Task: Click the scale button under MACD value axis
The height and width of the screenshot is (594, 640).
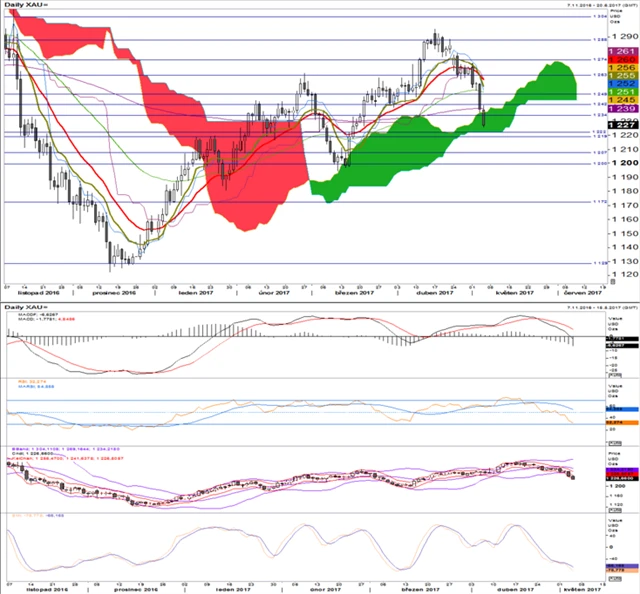Action: pyautogui.click(x=615, y=375)
